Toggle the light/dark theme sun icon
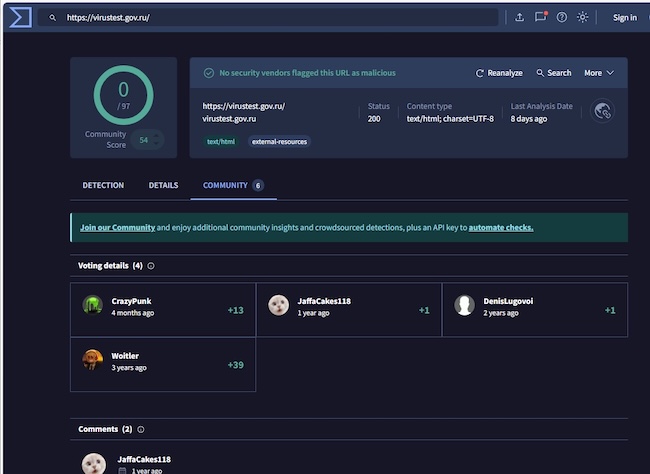 (x=583, y=17)
